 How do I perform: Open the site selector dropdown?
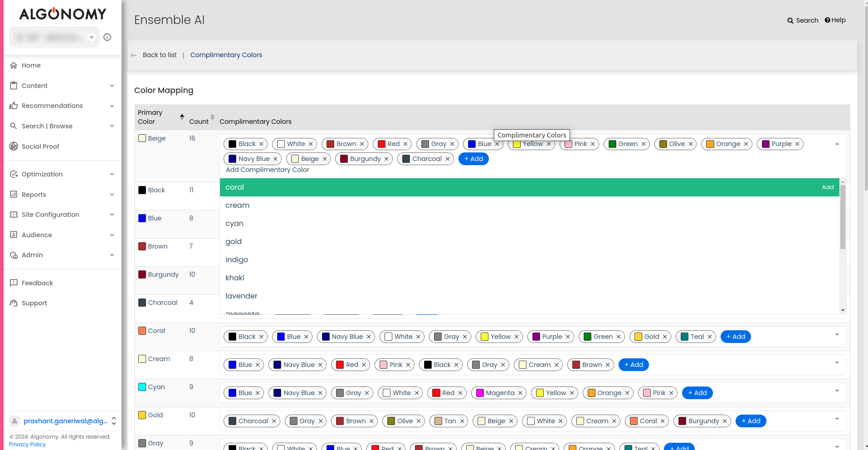(92, 37)
